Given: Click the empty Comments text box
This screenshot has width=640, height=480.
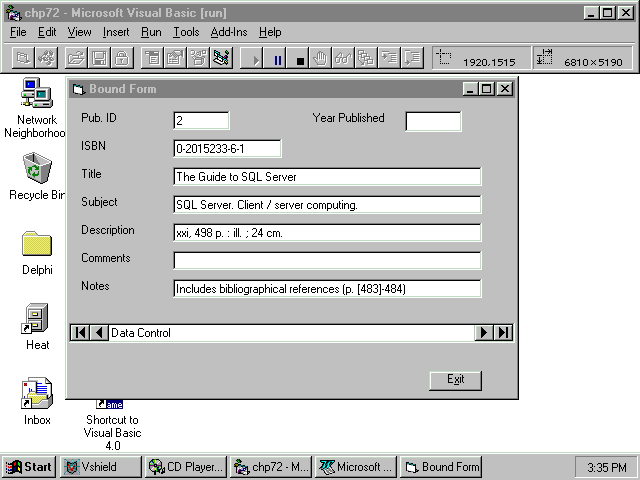Looking at the screenshot, I should pos(327,261).
